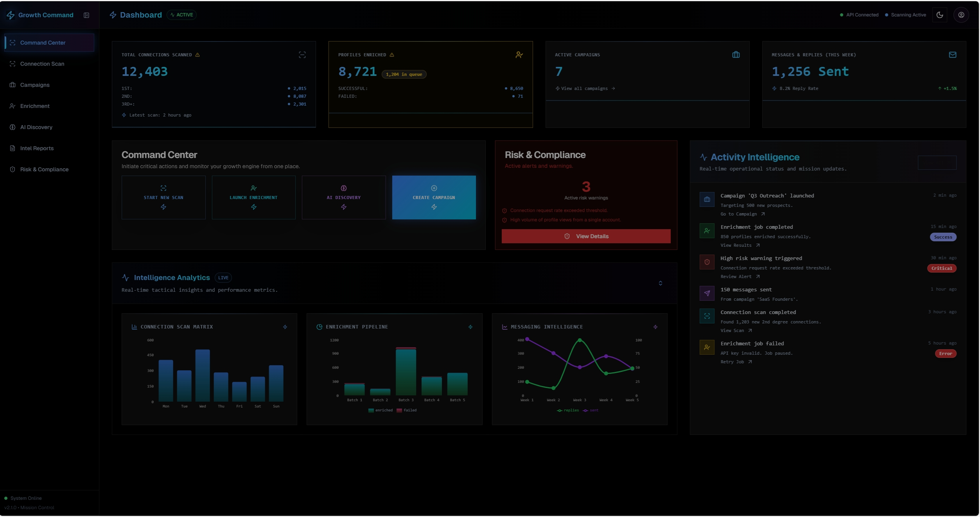This screenshot has width=980, height=517.
Task: Click lightning icon on Enrichment Pipeline chart
Action: point(470,327)
